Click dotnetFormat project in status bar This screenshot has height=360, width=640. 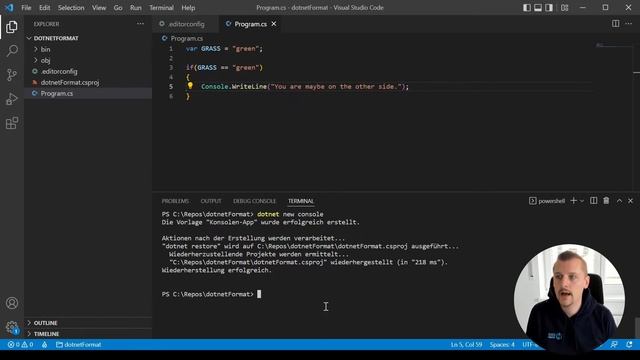(x=79, y=344)
